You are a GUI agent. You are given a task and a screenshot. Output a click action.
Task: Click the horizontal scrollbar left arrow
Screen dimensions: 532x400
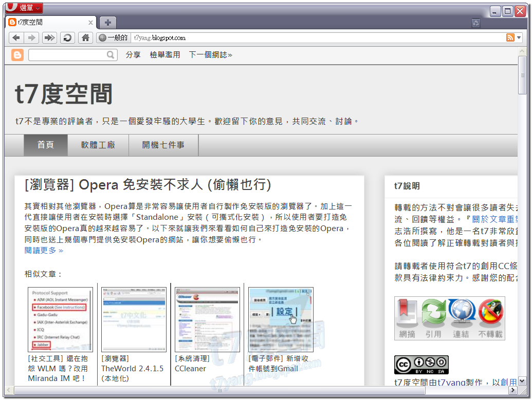pos(9,390)
